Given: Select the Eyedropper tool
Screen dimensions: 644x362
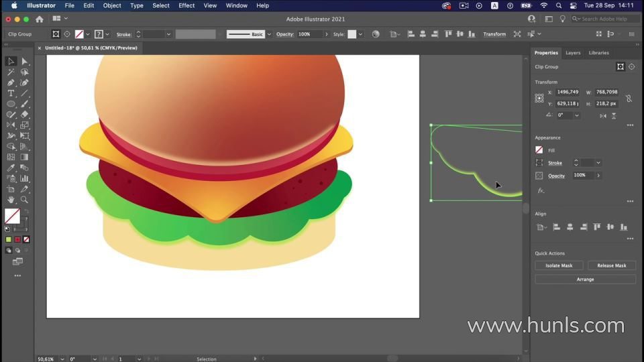Looking at the screenshot, I should [11, 168].
